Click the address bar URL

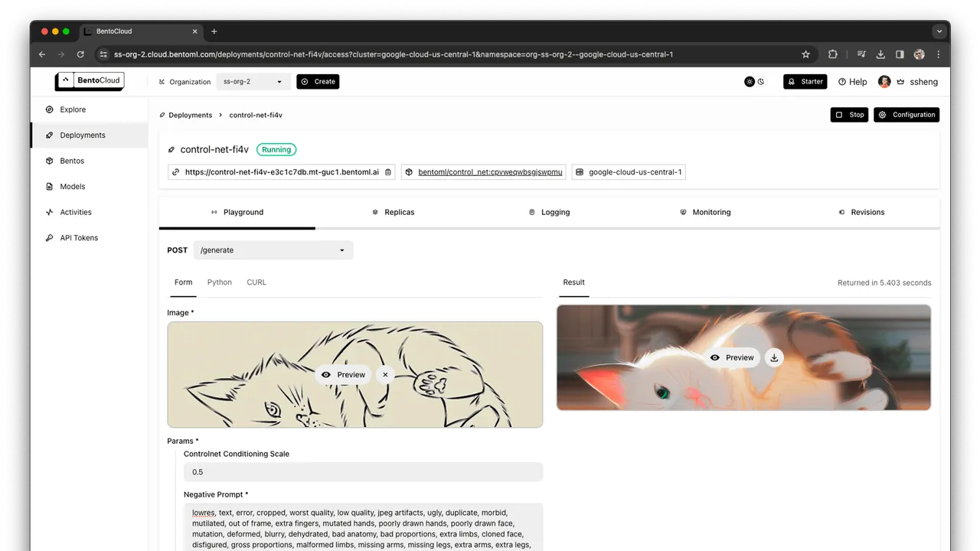(x=393, y=54)
